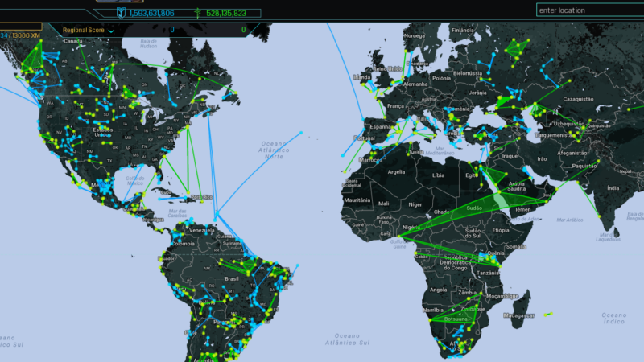
Task: Select the Resistance score 1,593,631,806
Action: [x=151, y=13]
